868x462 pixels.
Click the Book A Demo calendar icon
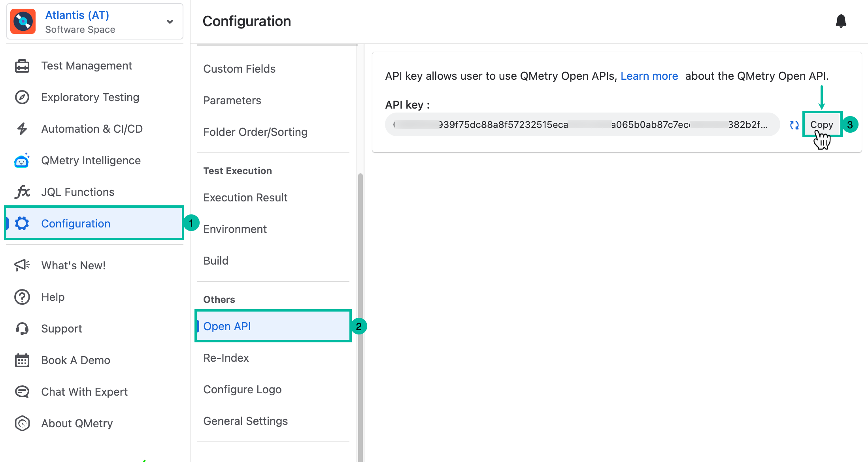coord(22,360)
